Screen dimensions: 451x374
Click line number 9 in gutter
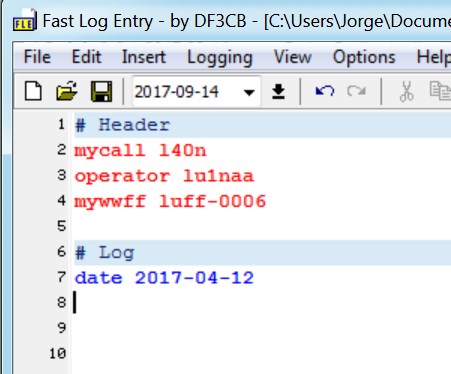pyautogui.click(x=62, y=328)
